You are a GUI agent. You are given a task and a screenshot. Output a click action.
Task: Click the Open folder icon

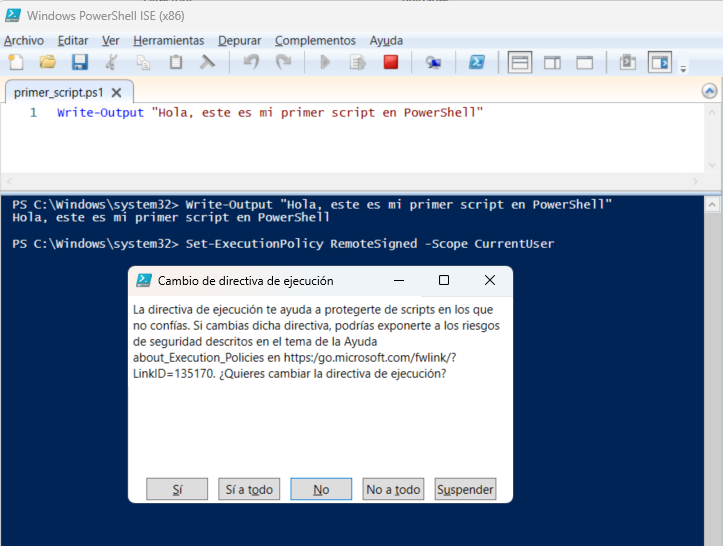tap(47, 62)
